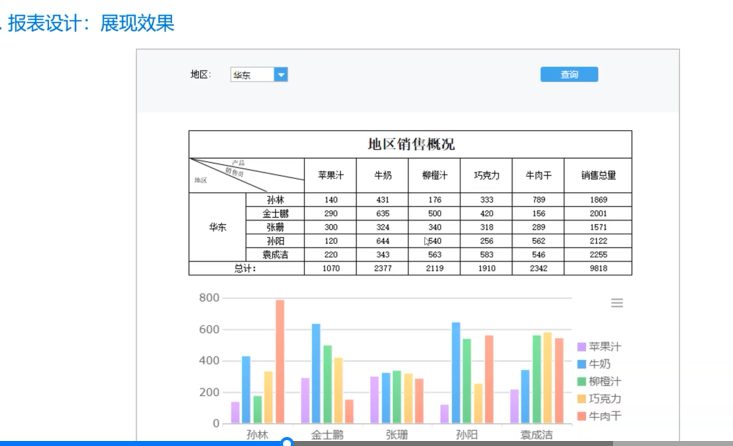Click the 柳橙汁 total 2119

pos(434,268)
